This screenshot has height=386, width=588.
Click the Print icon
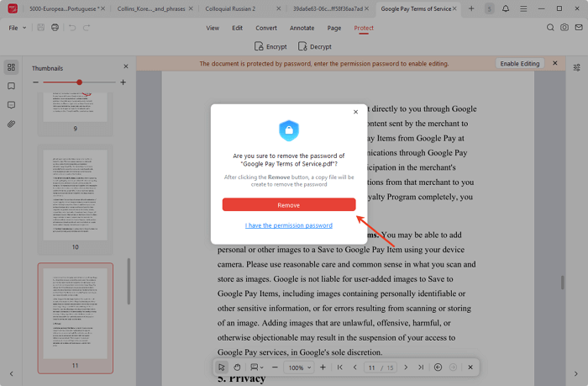(x=55, y=28)
